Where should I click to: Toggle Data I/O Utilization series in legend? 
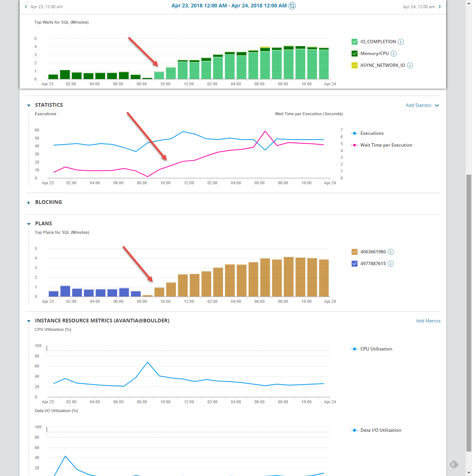(376, 430)
